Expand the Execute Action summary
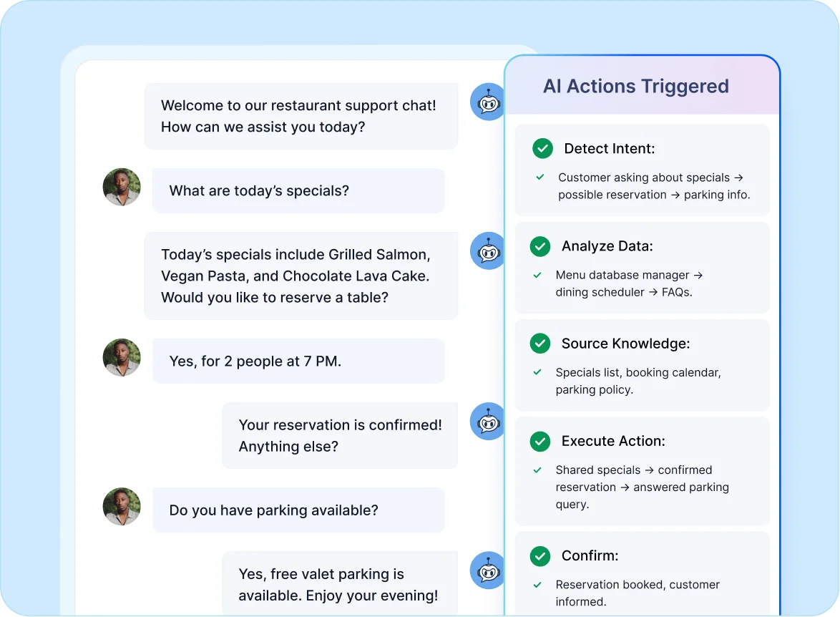840x617 pixels. pos(642,471)
